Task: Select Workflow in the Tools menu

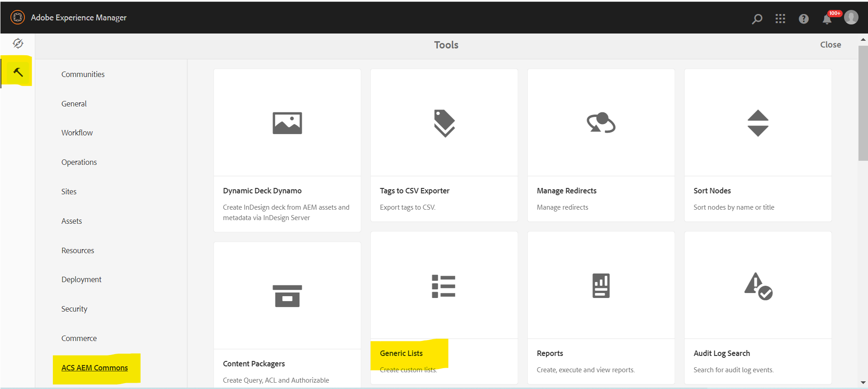Action: tap(77, 133)
